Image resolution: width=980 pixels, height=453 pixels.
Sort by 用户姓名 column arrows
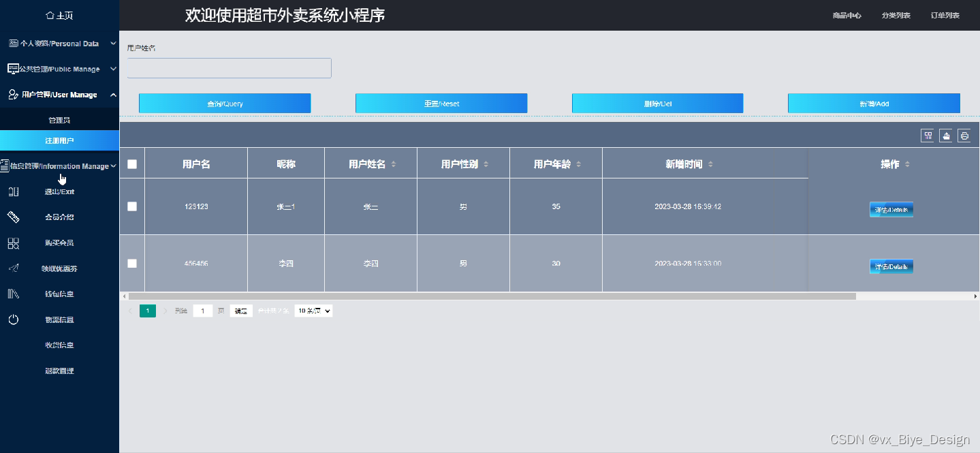[x=394, y=164]
